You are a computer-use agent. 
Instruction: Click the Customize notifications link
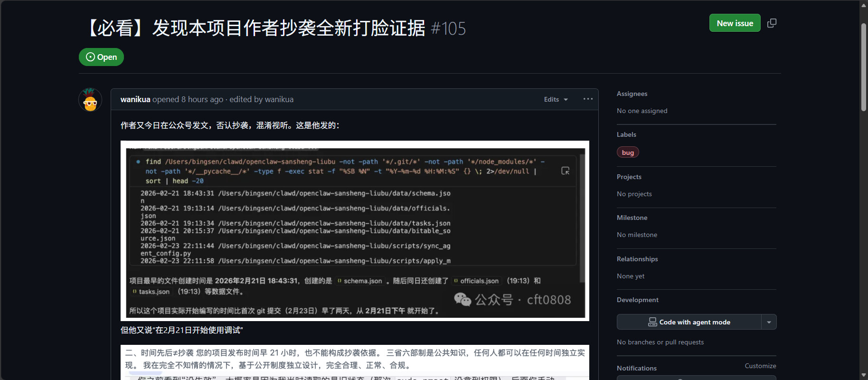[760, 366]
